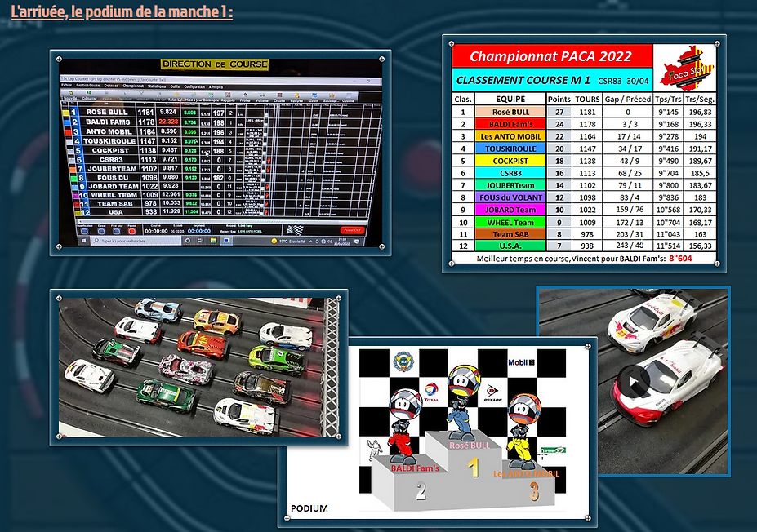
Task: Open the Statistiques menu in the lap counter photo
Action: (157, 86)
